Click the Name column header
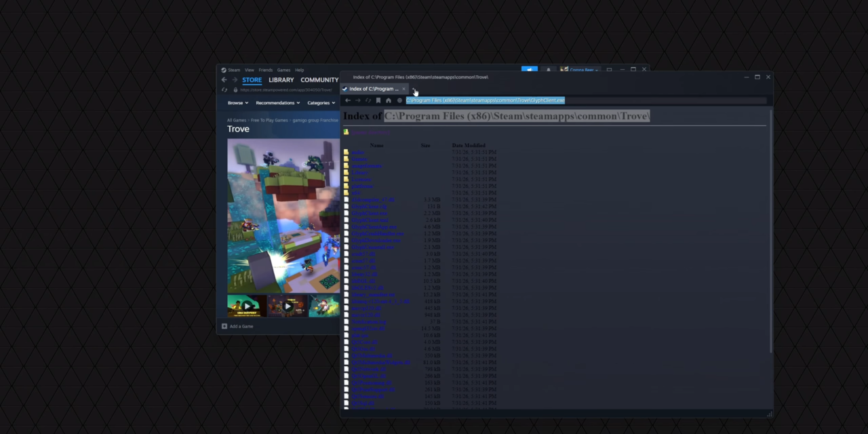Viewport: 868px width, 434px height. click(377, 145)
